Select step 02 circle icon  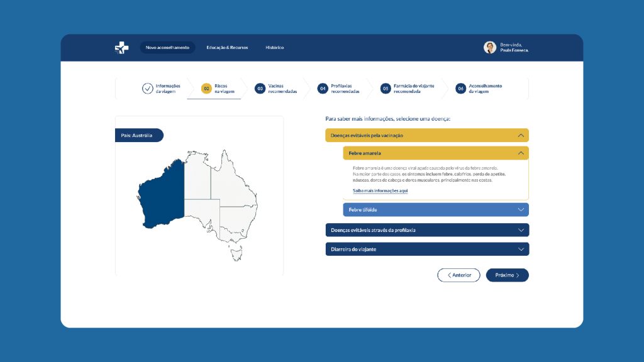point(206,89)
